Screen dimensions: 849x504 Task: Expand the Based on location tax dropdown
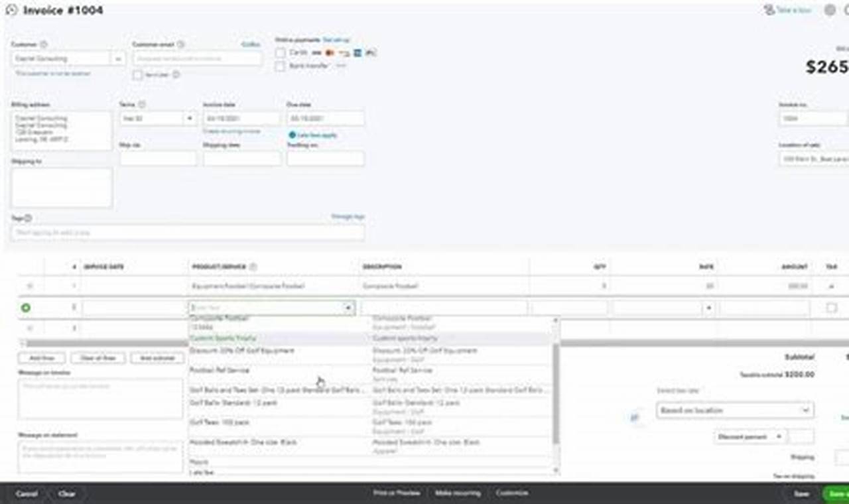pos(735,410)
